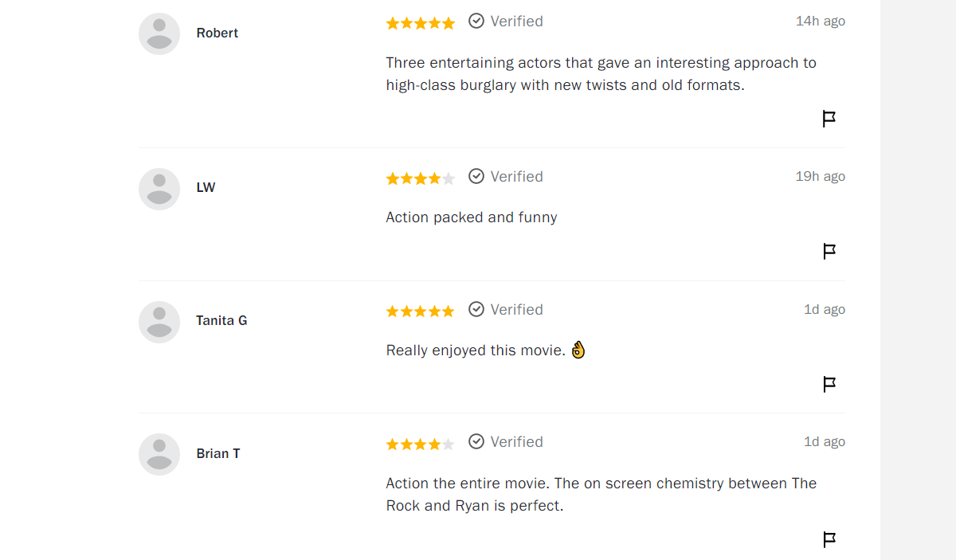The width and height of the screenshot is (956, 560).
Task: Click the OK hand emoji in Tanita's review
Action: point(578,350)
